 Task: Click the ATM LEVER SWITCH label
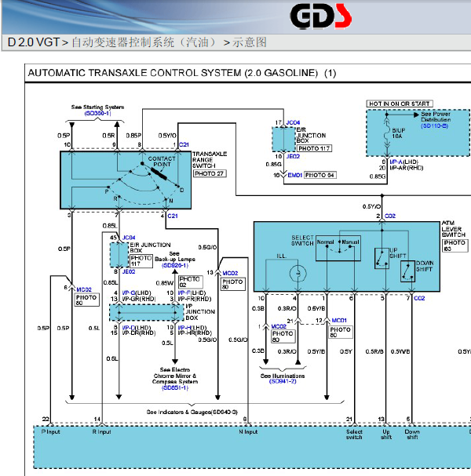click(x=454, y=228)
